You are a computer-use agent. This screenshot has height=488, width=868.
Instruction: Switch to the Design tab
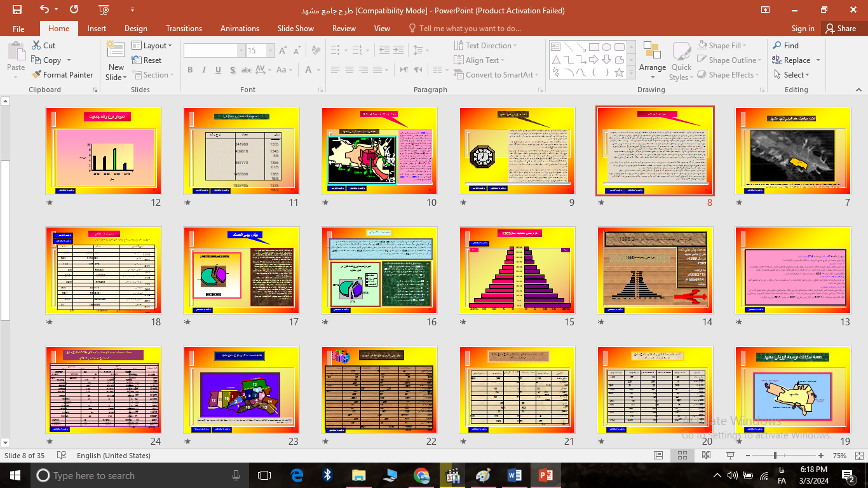[x=135, y=29]
